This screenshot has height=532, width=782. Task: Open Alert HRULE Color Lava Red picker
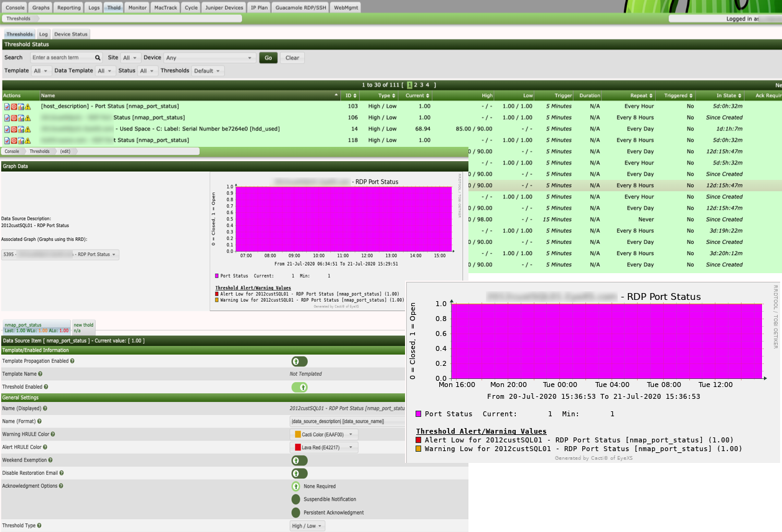[324, 447]
